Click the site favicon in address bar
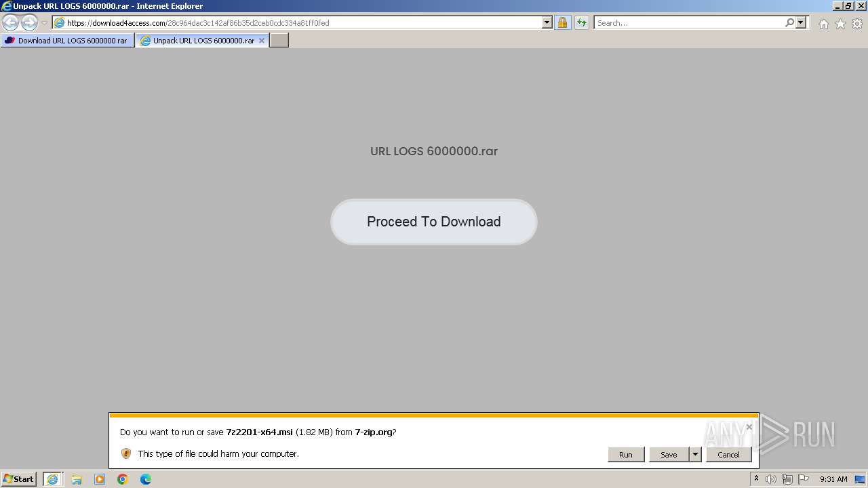The image size is (868, 488). pyautogui.click(x=59, y=23)
